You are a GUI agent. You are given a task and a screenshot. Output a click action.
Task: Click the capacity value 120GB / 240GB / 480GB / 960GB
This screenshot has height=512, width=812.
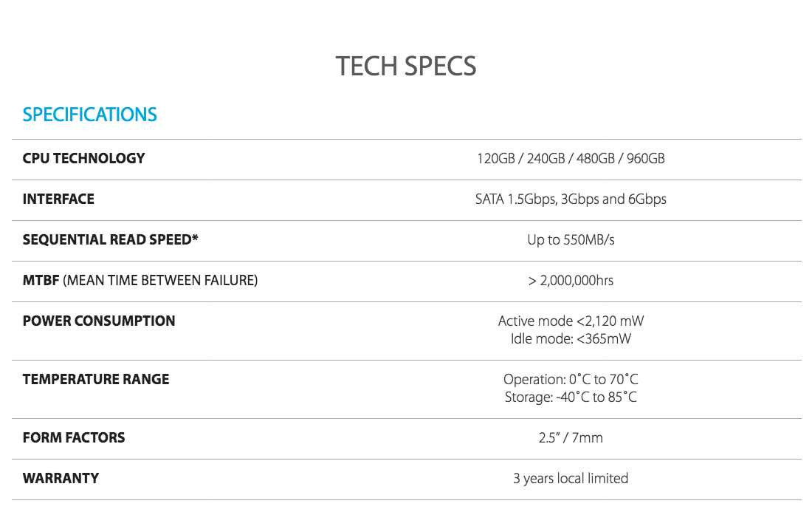coord(571,158)
